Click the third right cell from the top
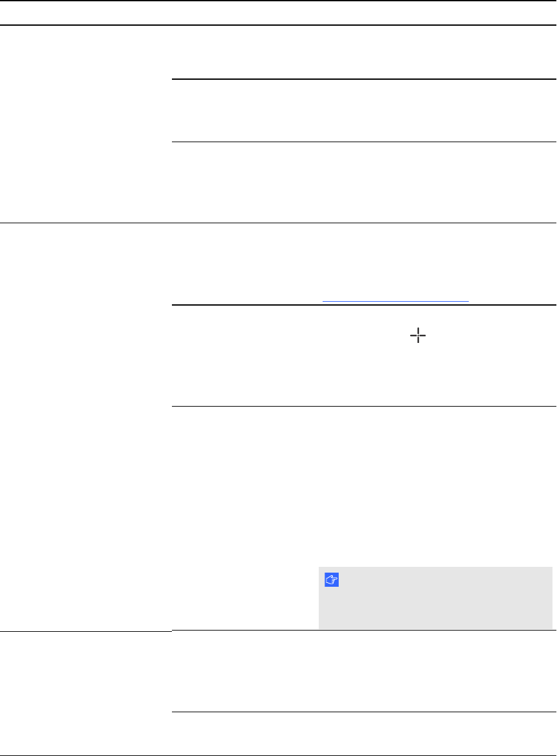This screenshot has width=557, height=756. pyautogui.click(x=364, y=182)
